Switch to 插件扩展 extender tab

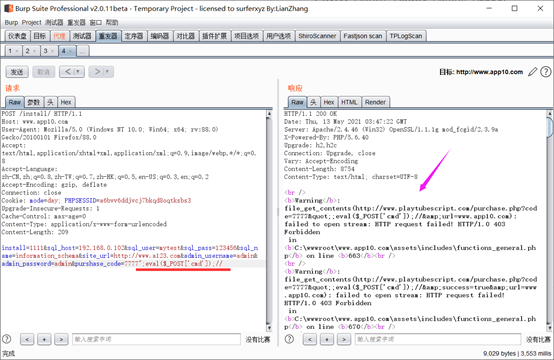214,36
